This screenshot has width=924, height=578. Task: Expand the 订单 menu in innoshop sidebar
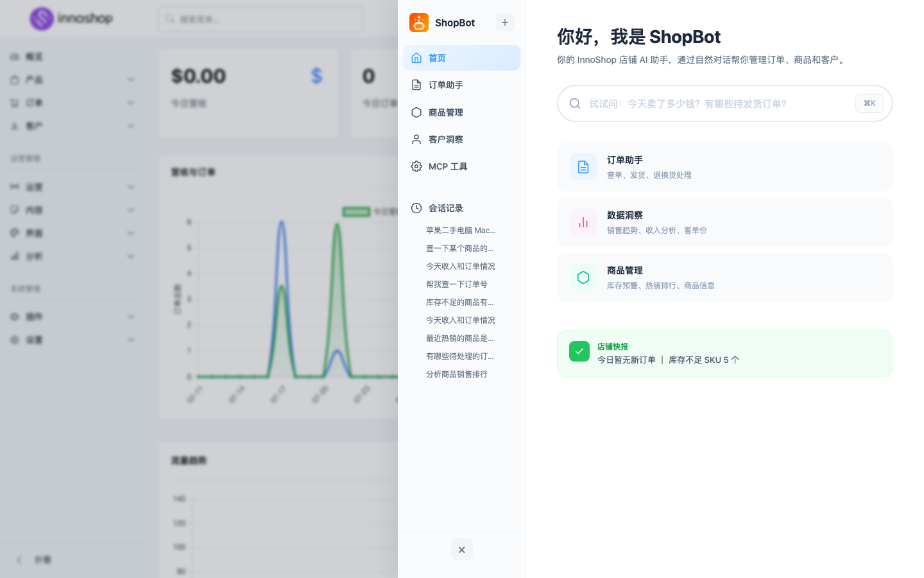click(x=73, y=103)
